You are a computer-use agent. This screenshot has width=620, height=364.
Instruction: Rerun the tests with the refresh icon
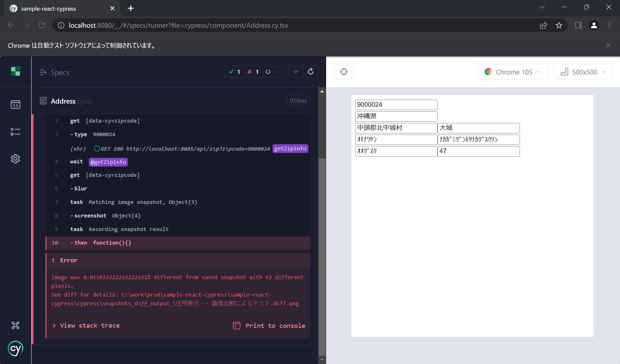coord(310,71)
